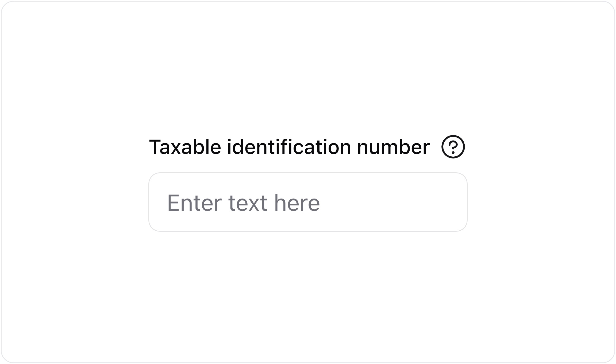Select the tax identification number input

(308, 202)
